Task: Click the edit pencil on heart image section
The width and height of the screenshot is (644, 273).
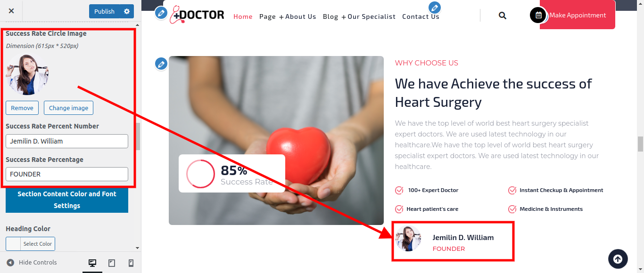Action: coord(162,64)
